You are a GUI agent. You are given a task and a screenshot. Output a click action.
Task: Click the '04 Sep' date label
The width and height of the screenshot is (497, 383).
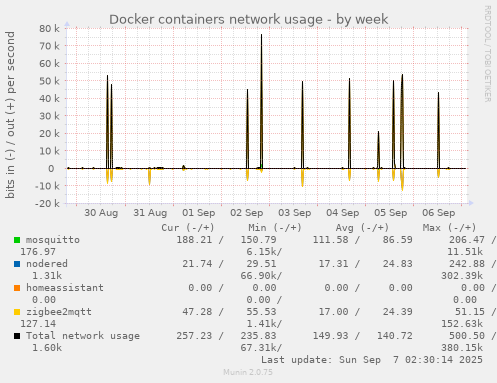click(343, 213)
